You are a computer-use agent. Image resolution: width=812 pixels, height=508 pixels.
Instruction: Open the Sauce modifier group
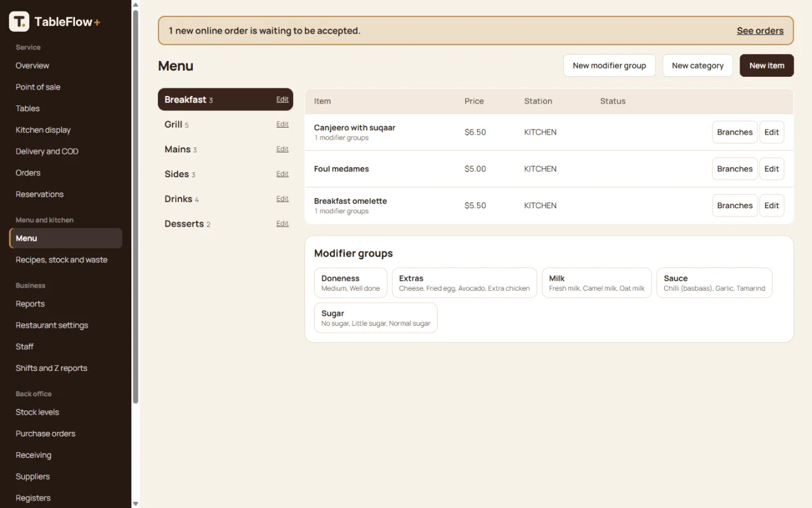point(714,283)
